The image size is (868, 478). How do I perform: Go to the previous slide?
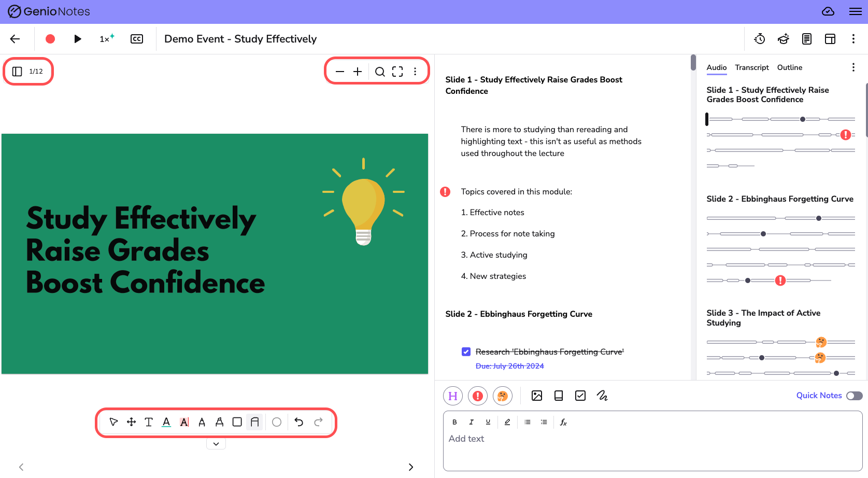pyautogui.click(x=21, y=467)
